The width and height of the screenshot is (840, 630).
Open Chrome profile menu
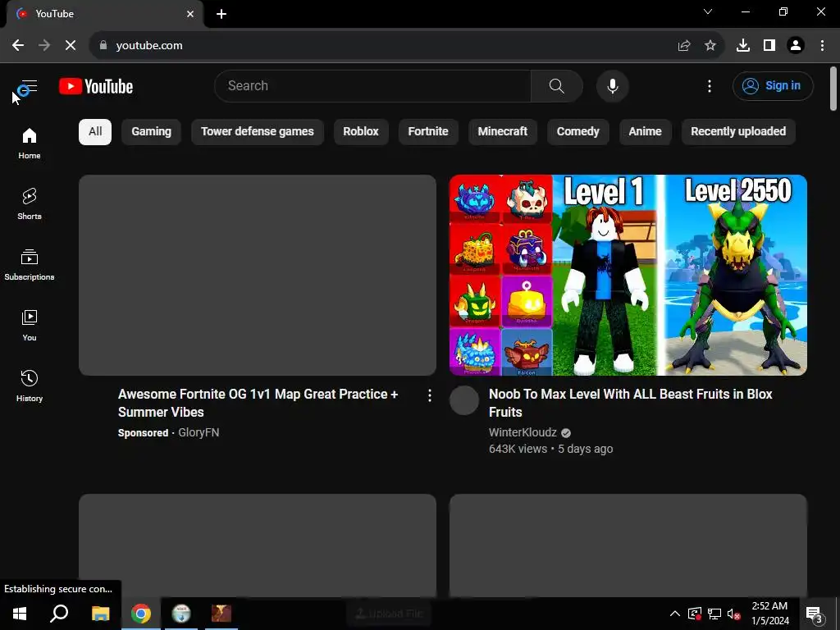(x=796, y=46)
